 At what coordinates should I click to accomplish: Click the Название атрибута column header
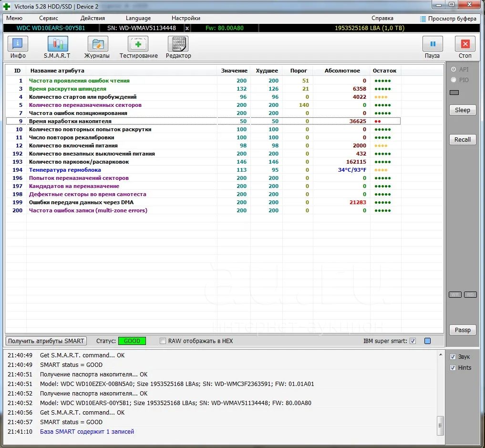click(x=122, y=71)
